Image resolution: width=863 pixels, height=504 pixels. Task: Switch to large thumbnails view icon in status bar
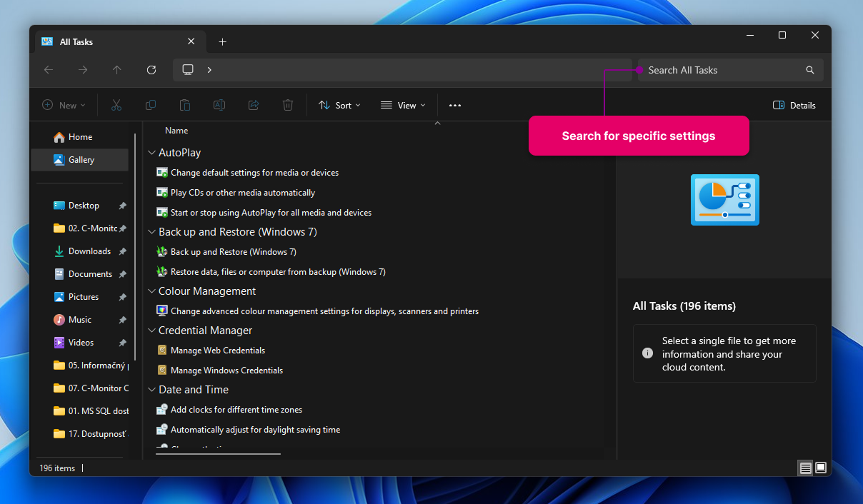[x=821, y=468]
